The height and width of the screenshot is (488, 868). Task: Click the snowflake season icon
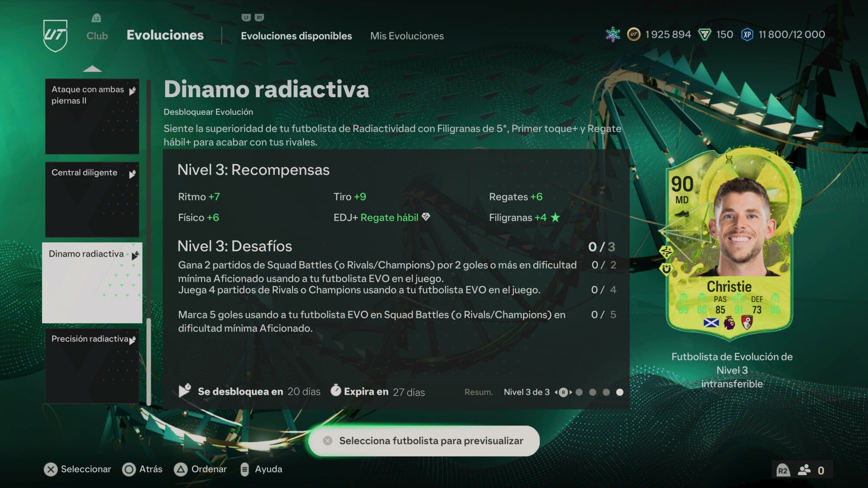click(x=613, y=34)
